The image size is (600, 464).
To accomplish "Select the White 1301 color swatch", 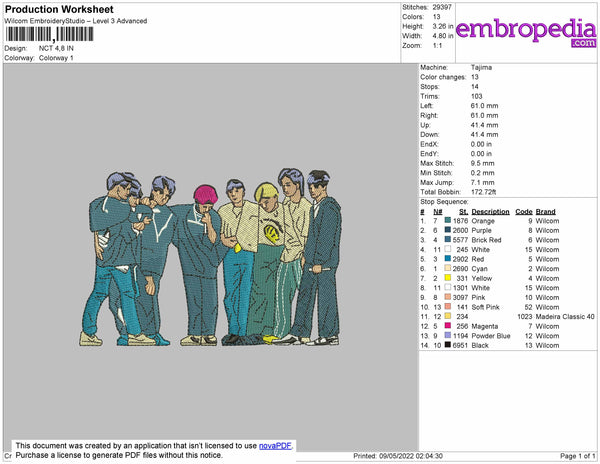I will coord(448,288).
